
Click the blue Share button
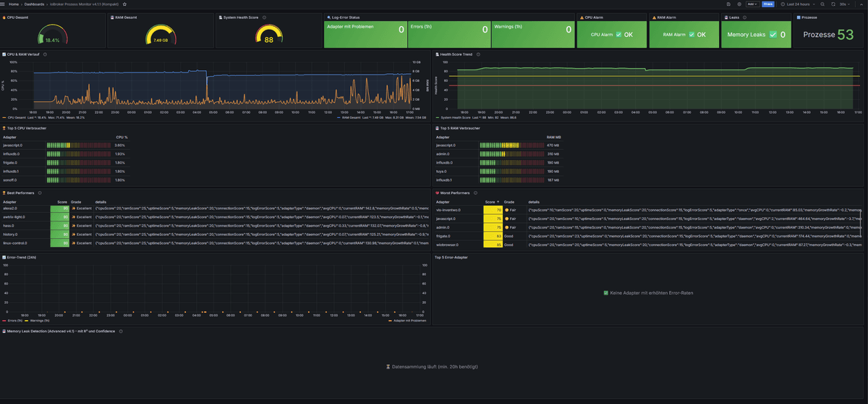point(767,4)
